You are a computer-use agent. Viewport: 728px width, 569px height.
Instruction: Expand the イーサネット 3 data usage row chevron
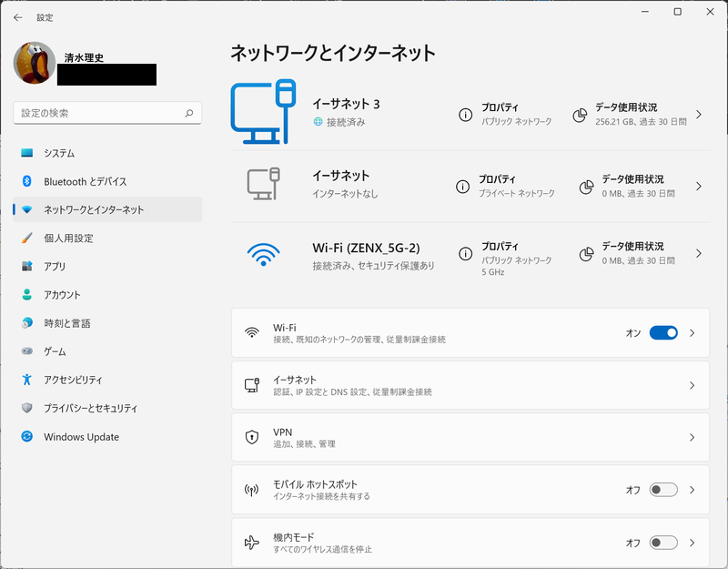(x=699, y=113)
